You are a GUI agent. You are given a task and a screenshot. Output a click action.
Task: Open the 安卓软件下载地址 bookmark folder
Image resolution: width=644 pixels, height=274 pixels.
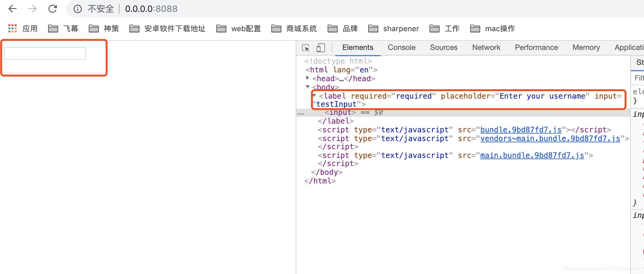(x=168, y=29)
